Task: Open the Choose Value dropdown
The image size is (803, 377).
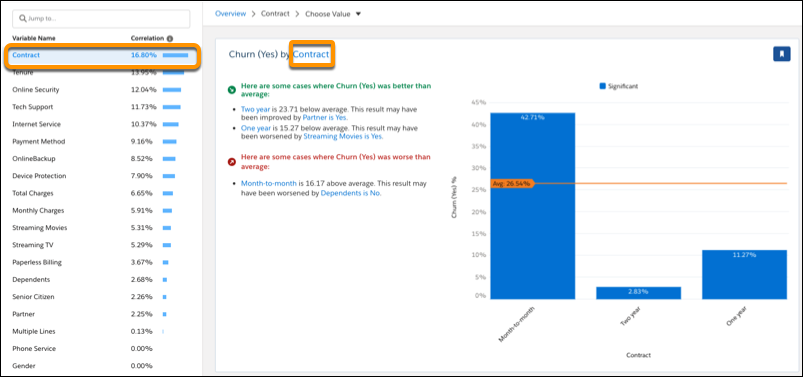Action: coord(333,14)
